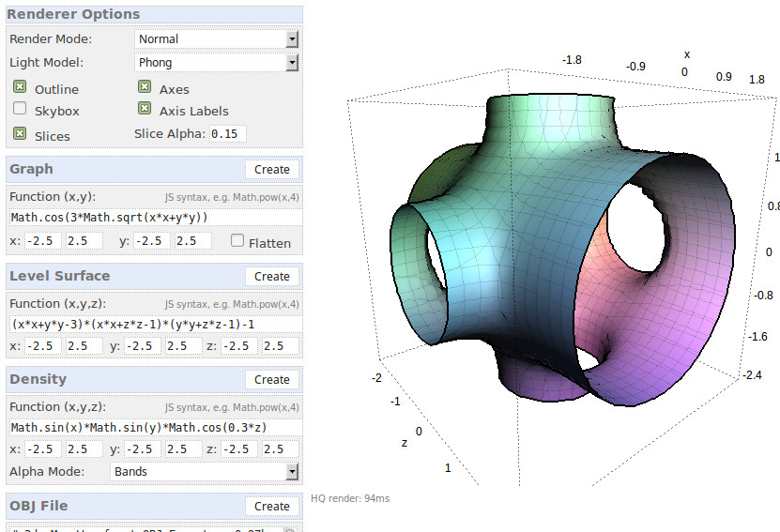Enable the Skybox checkbox
This screenshot has width=780, height=532.
[20, 109]
